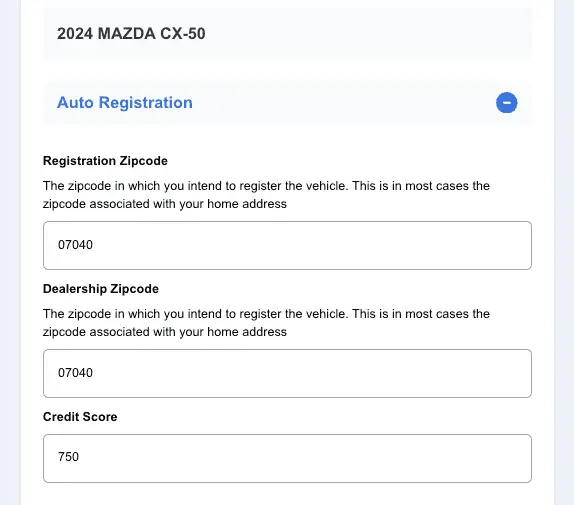Screen dimensions: 574x505
Task: Place cursor on 07040 in Dealership Zipcode
Action: (x=75, y=373)
